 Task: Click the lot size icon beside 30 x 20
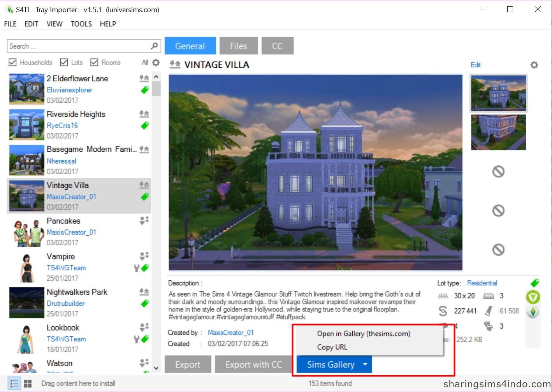coord(443,296)
